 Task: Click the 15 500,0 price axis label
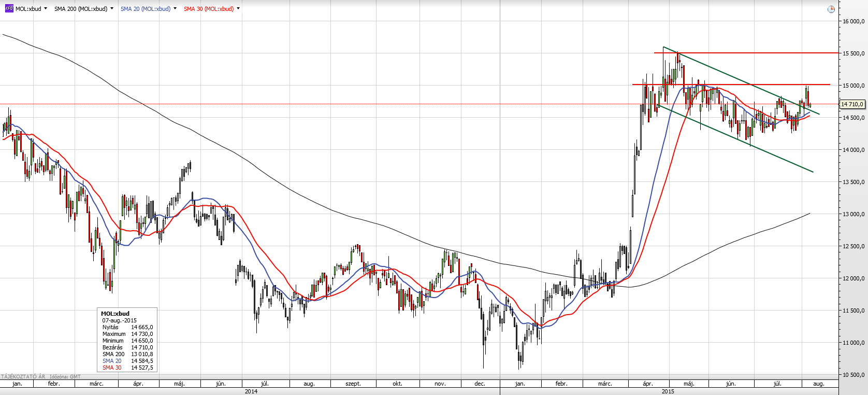coord(853,53)
